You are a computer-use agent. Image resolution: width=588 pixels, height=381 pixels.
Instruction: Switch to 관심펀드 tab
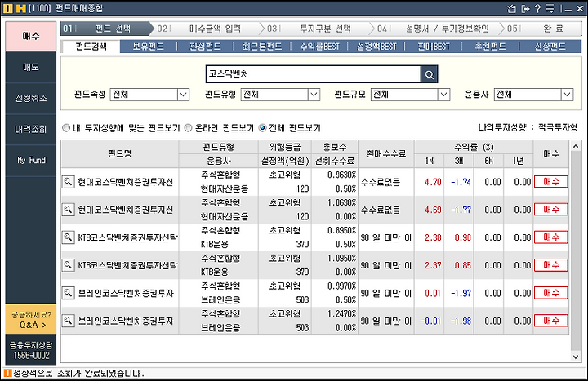click(x=205, y=47)
